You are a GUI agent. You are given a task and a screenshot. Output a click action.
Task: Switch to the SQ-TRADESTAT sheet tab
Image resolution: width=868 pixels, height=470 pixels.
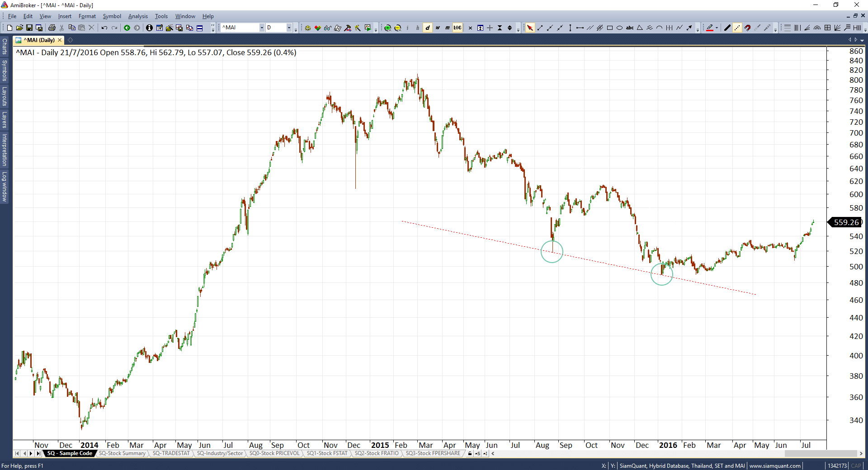coord(171,453)
